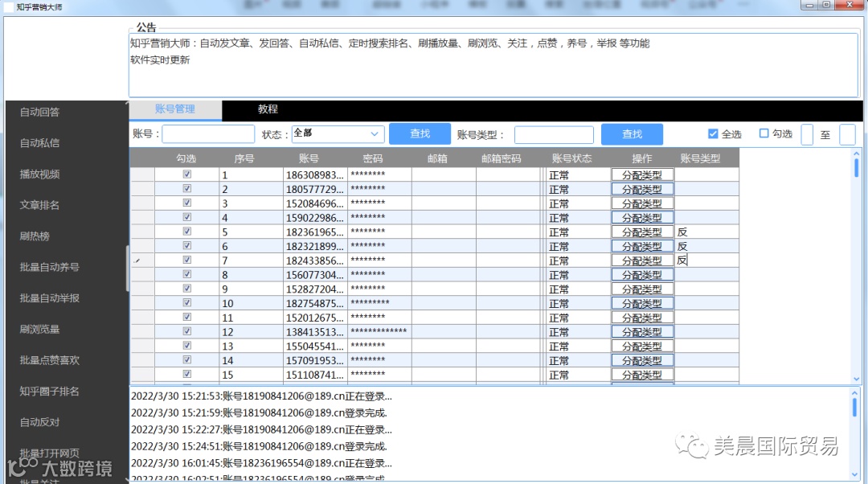868x484 pixels.
Task: Click 分配类型 for account row 15
Action: click(642, 375)
